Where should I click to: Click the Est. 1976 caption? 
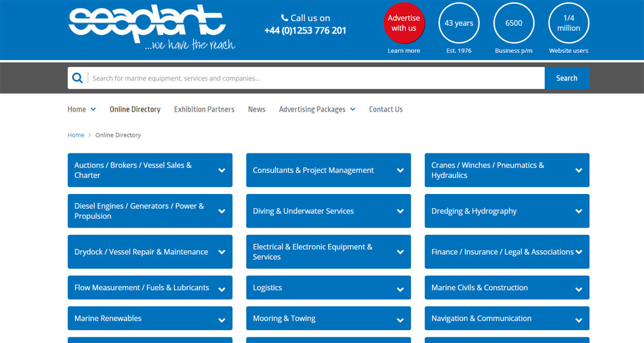(459, 50)
